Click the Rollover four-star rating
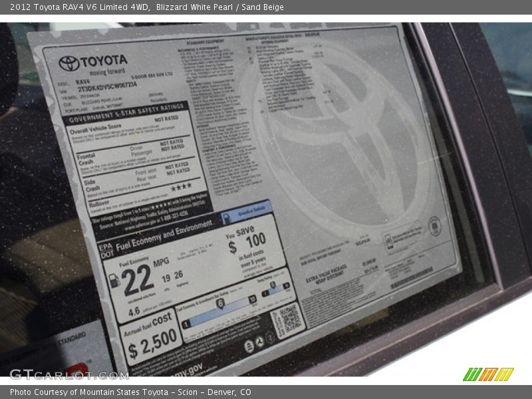The width and height of the screenshot is (532, 399). click(180, 188)
